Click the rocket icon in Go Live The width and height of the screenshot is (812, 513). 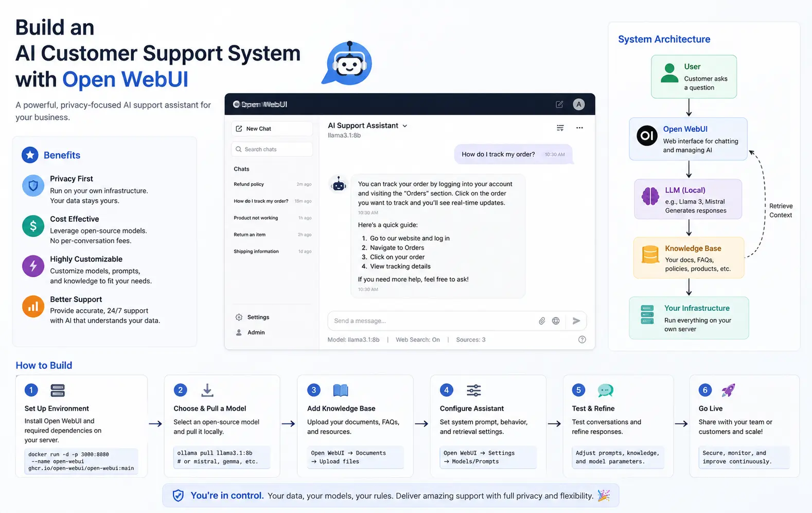click(728, 390)
